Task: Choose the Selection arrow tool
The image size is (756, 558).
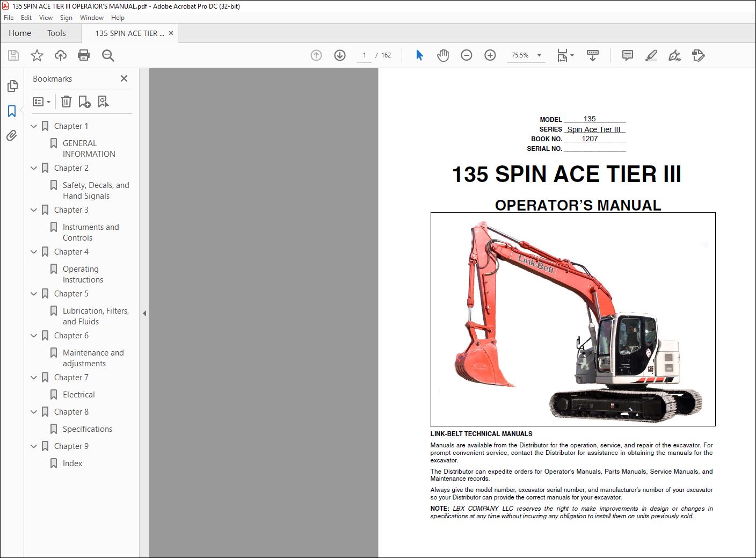Action: click(x=419, y=55)
